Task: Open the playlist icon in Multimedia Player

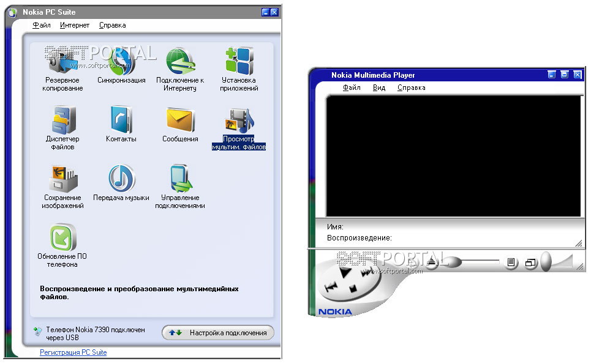Action: (x=511, y=262)
